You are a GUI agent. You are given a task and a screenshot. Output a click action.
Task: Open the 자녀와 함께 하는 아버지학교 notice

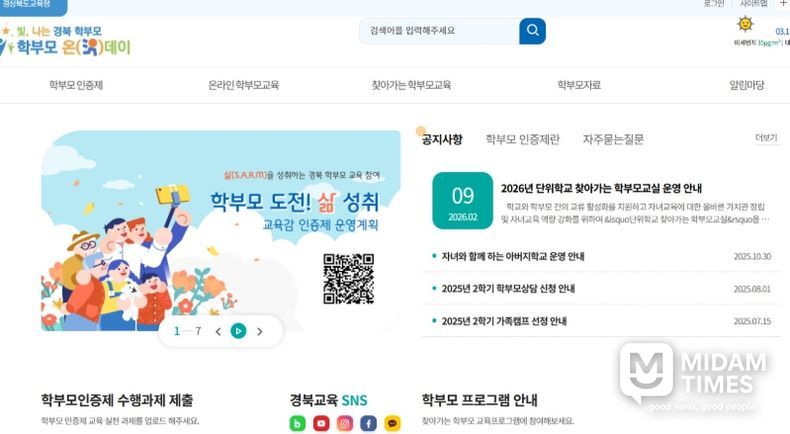coord(513,257)
